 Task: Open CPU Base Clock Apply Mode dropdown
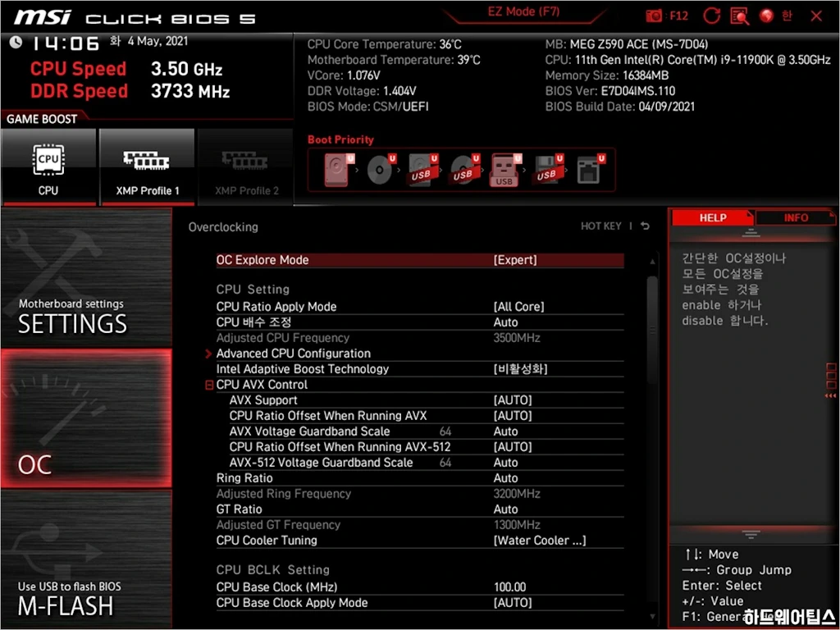[x=420, y=603]
